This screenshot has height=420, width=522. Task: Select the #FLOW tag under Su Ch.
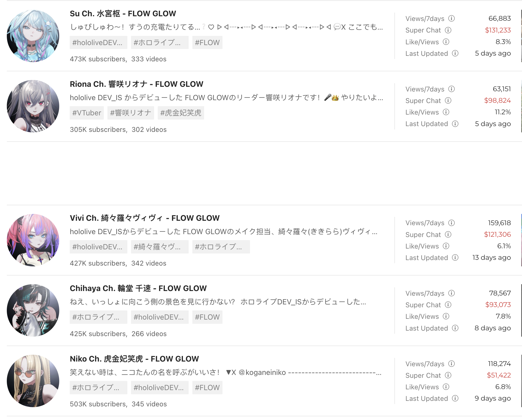[x=207, y=42]
